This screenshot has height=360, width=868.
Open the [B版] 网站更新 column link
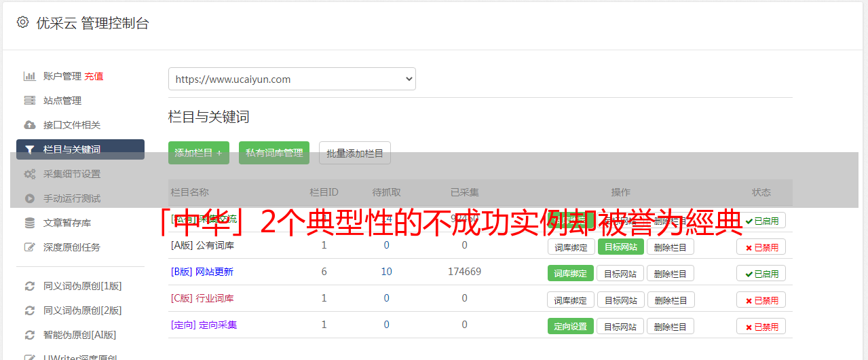[202, 272]
